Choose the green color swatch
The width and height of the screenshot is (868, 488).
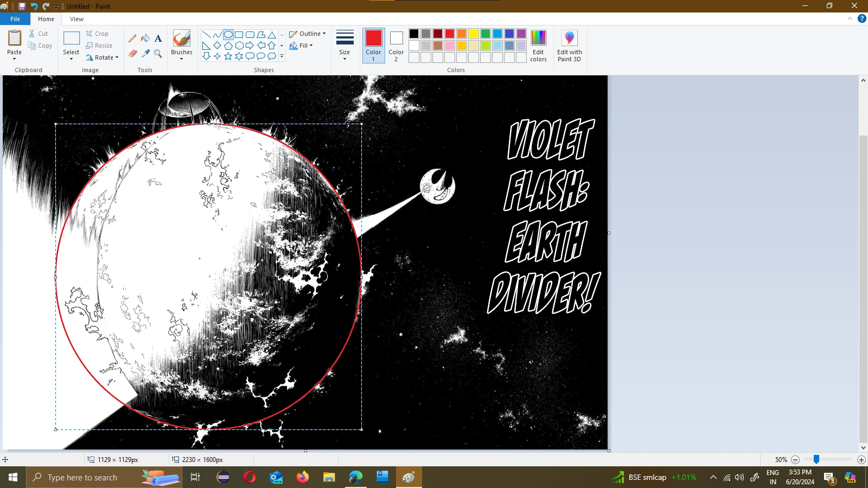click(x=486, y=34)
